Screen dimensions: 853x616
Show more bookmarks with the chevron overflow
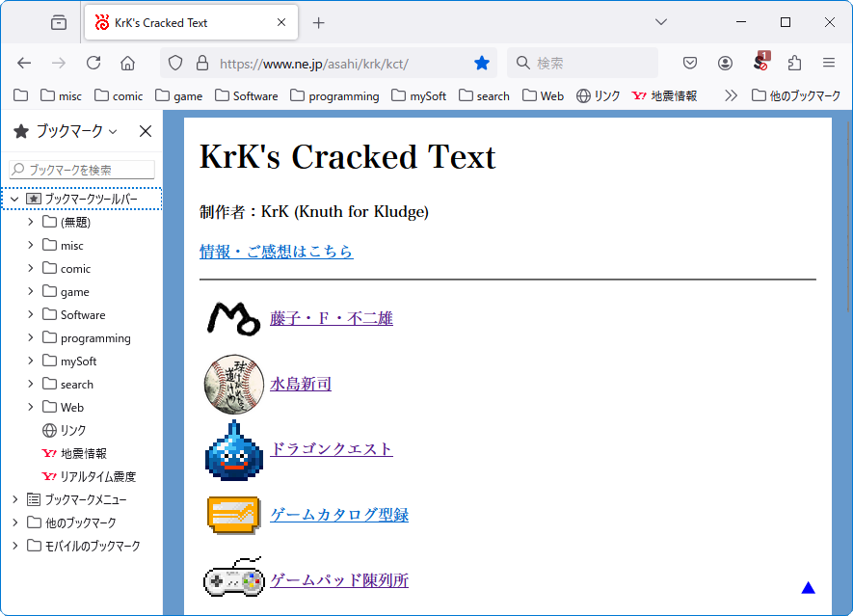click(731, 95)
